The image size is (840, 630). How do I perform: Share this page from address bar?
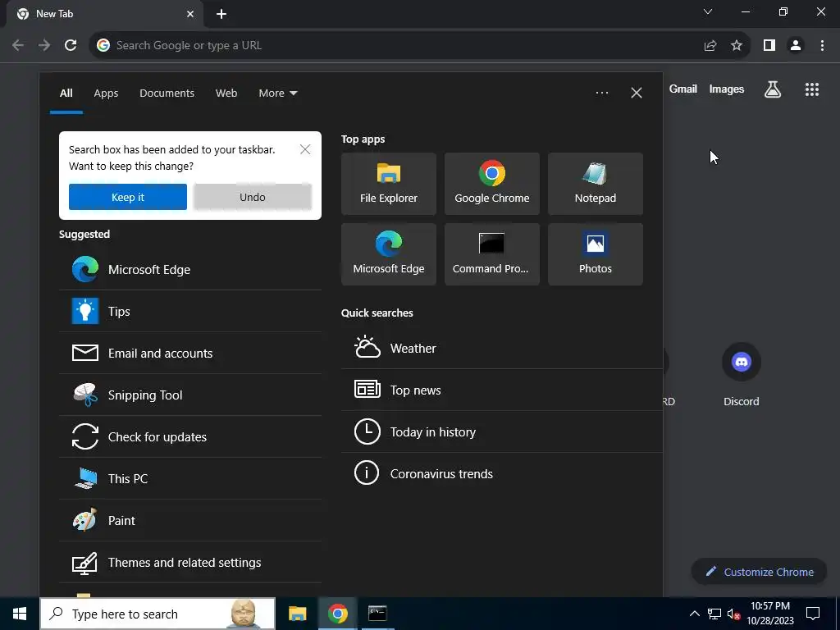(710, 46)
